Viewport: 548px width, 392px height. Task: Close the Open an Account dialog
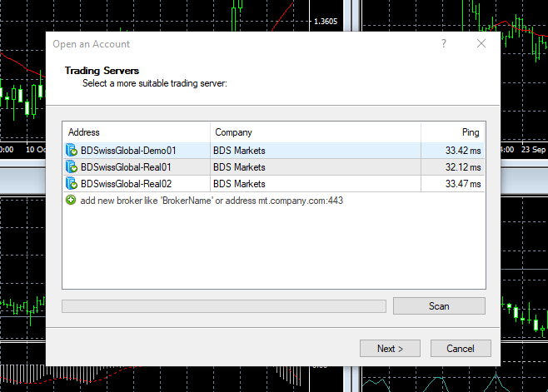[481, 43]
